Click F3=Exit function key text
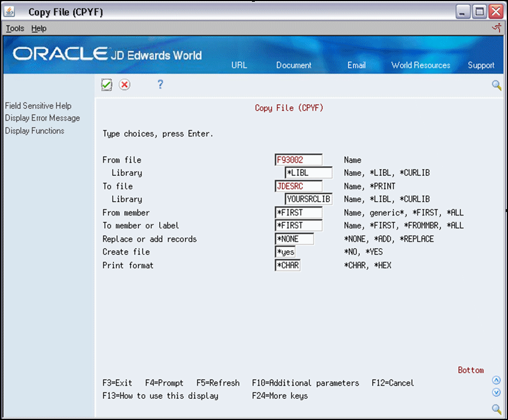Screen dimensions: 508x420 coord(117,383)
